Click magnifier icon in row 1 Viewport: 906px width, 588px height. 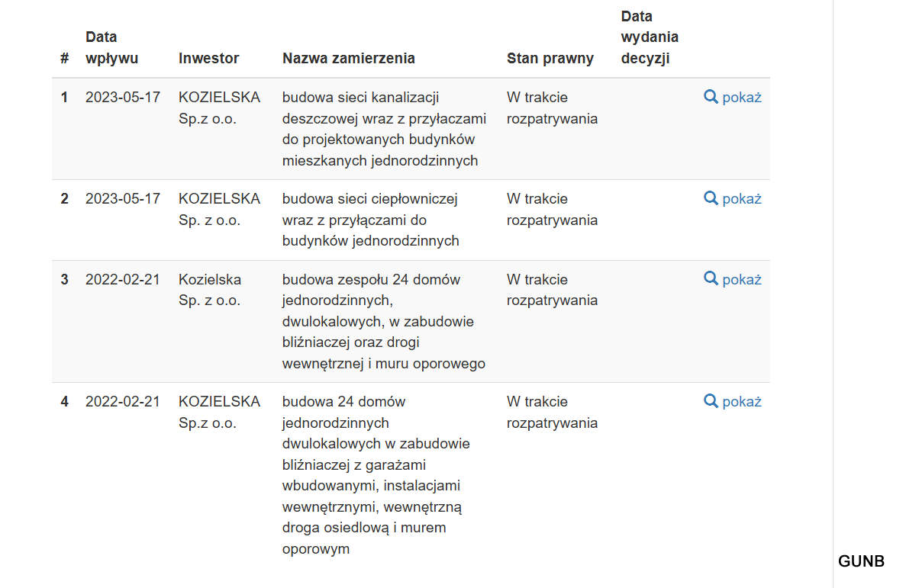711,97
